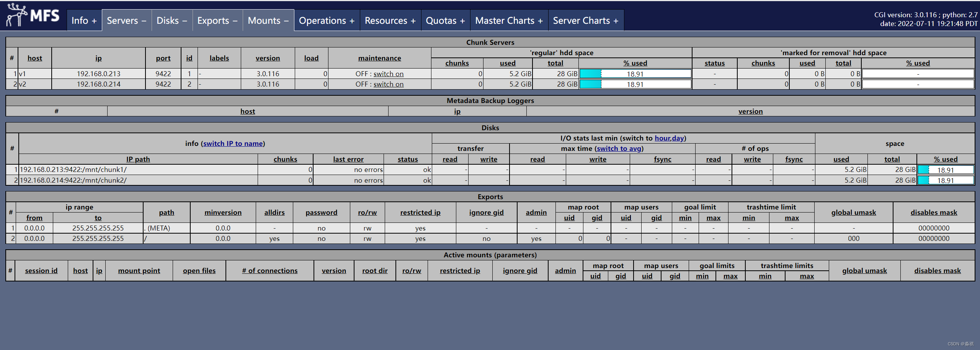Viewport: 980px width, 350px height.
Task: Select IP cell 192.168.0.214
Action: point(98,84)
